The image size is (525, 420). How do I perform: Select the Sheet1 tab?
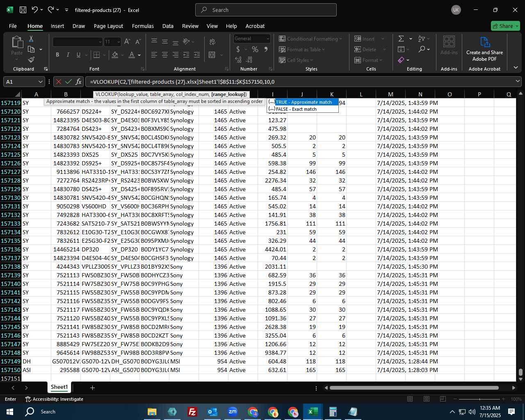(59, 387)
